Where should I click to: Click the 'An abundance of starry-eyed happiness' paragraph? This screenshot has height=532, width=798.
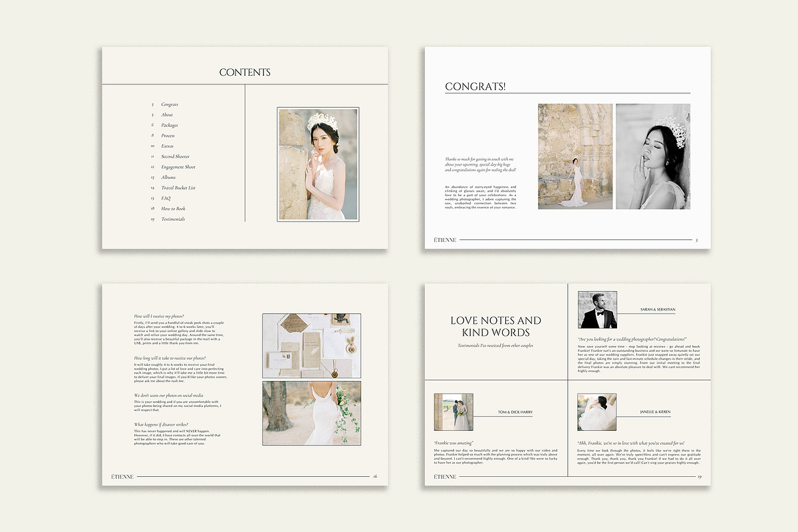[x=481, y=198]
